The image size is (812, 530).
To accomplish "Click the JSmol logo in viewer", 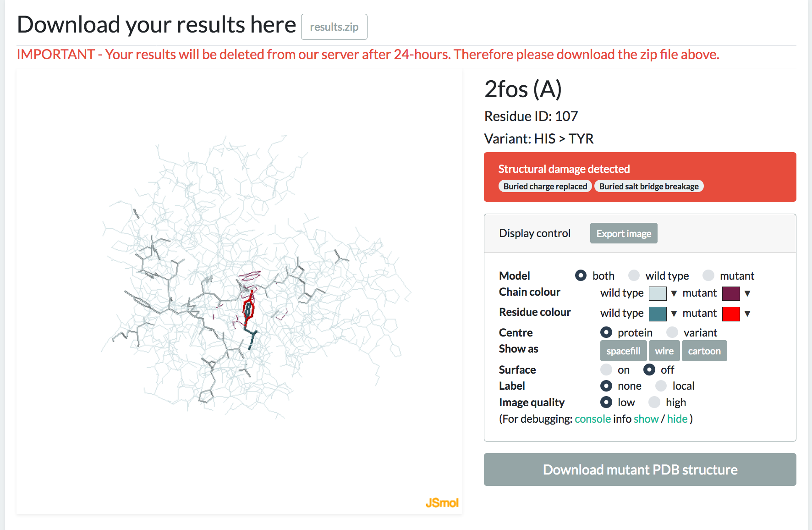I will point(442,503).
